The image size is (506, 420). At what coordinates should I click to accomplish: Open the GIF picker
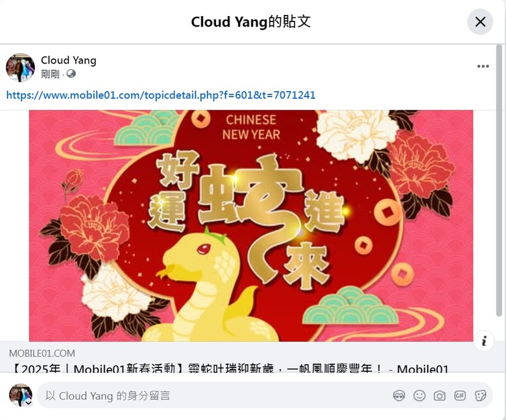(460, 395)
